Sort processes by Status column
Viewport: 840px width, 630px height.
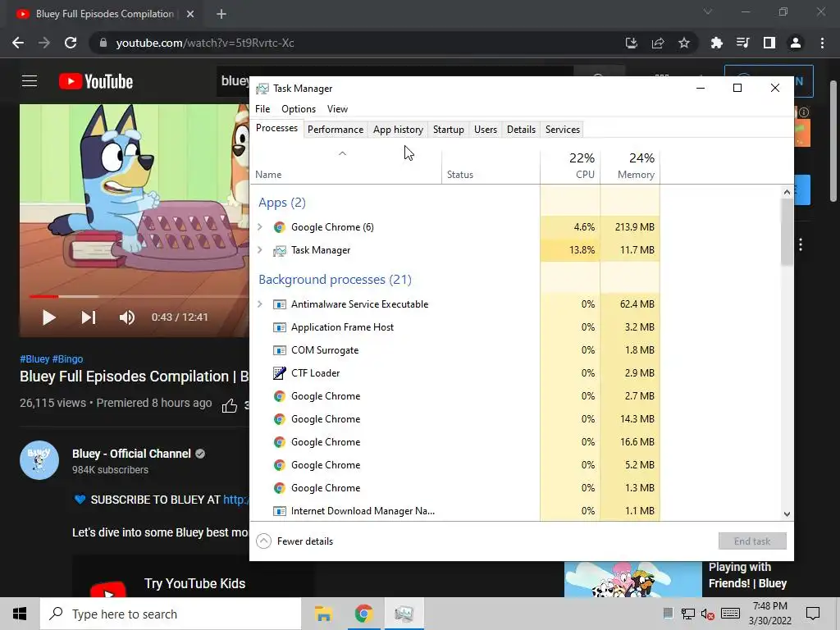[x=491, y=168]
